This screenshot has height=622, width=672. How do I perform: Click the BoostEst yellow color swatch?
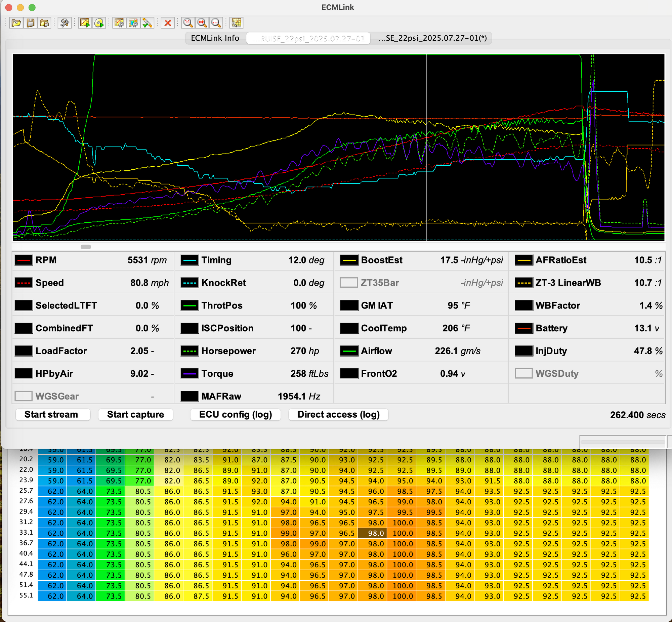[349, 260]
